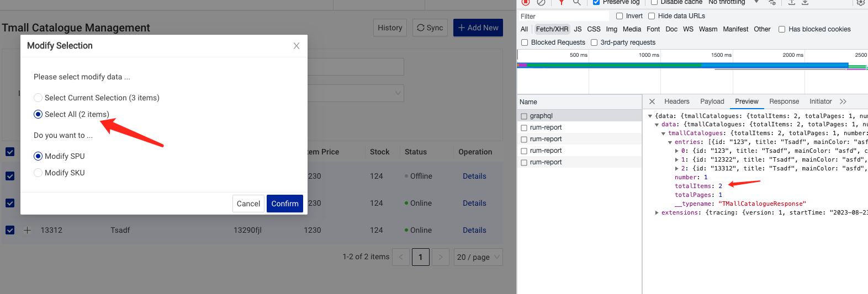The image size is (868, 294).
Task: Collapse the 'data:' node in preview
Action: coord(657,125)
